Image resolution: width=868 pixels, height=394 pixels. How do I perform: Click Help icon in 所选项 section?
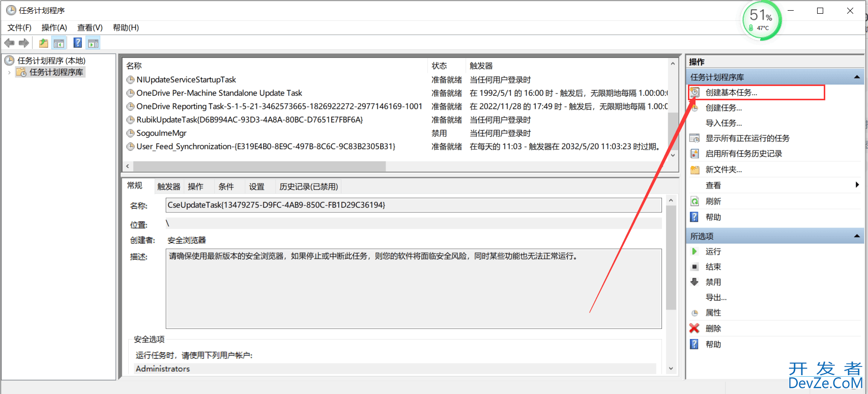(x=695, y=344)
